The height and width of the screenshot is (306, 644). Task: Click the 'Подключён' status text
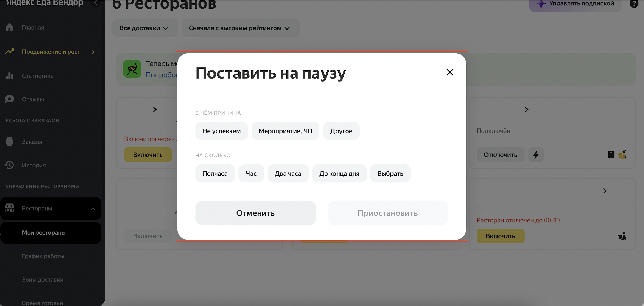point(493,131)
